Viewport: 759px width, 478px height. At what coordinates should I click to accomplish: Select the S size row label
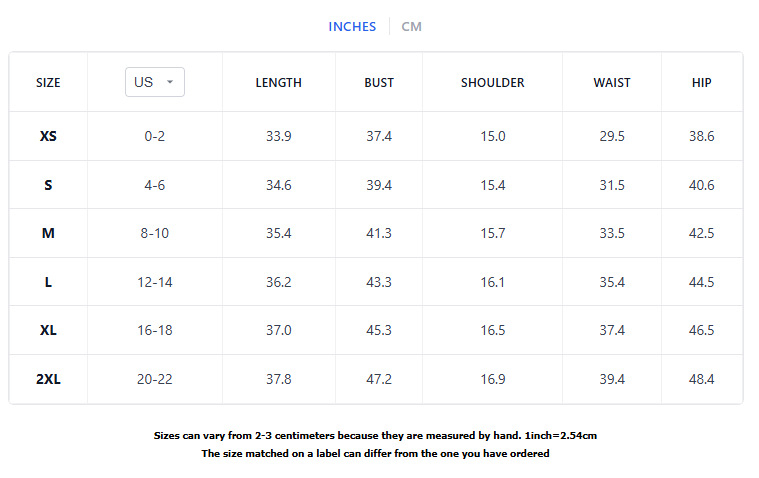click(48, 185)
